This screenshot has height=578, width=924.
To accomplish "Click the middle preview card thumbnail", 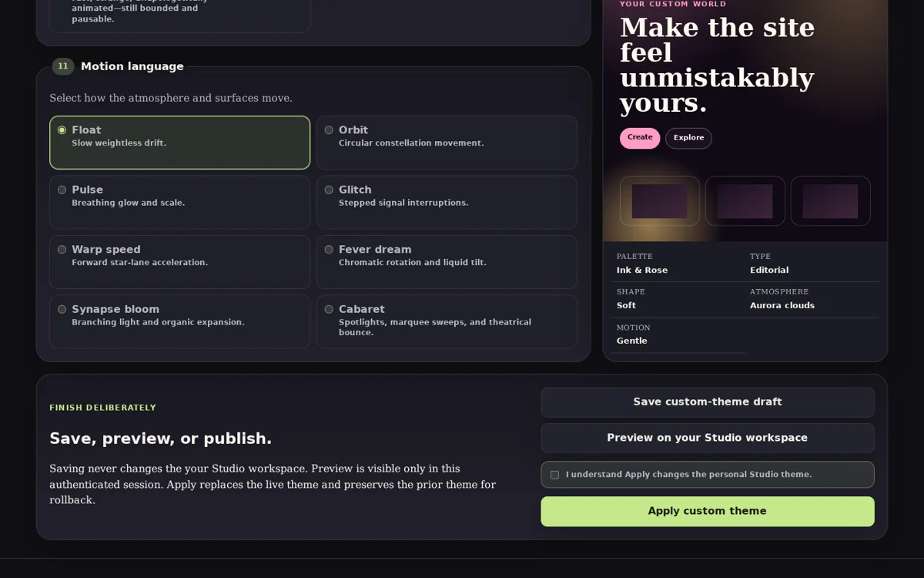I will (x=745, y=201).
